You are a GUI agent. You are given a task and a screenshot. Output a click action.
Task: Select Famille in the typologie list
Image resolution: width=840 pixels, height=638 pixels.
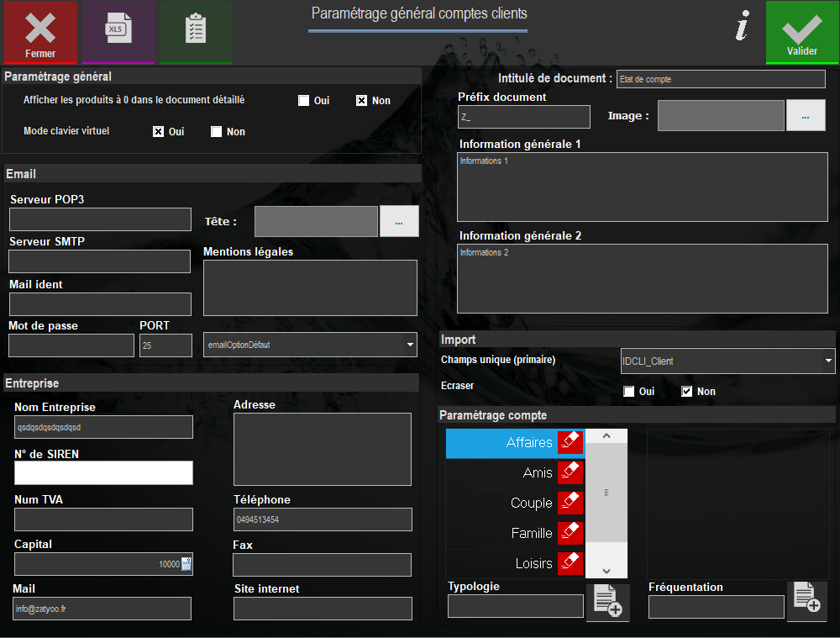[515, 533]
